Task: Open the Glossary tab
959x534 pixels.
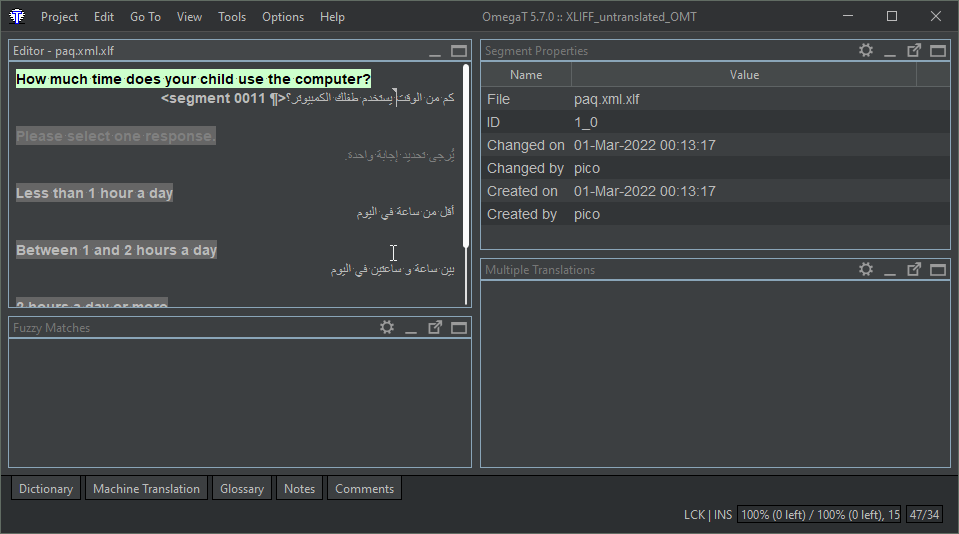Action: point(242,489)
